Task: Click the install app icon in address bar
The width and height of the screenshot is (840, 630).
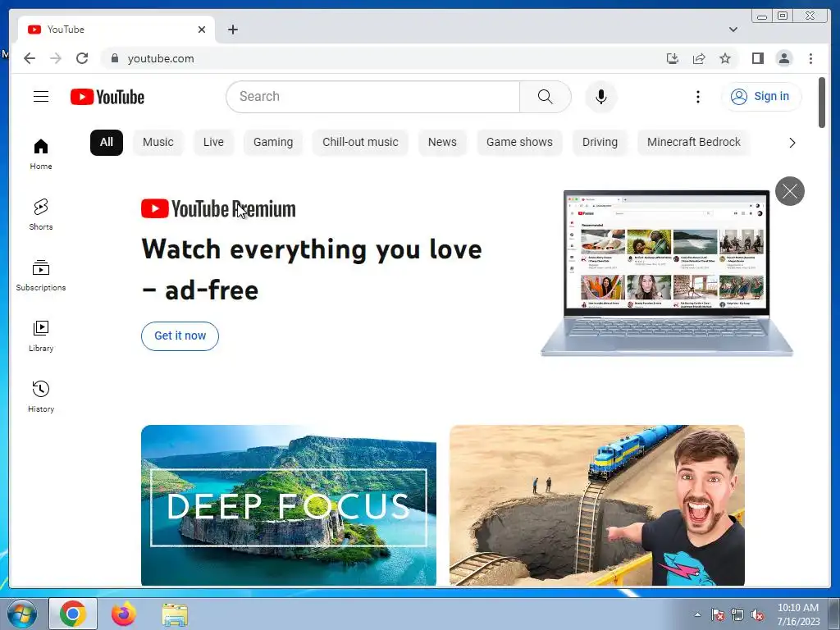Action: (x=673, y=58)
